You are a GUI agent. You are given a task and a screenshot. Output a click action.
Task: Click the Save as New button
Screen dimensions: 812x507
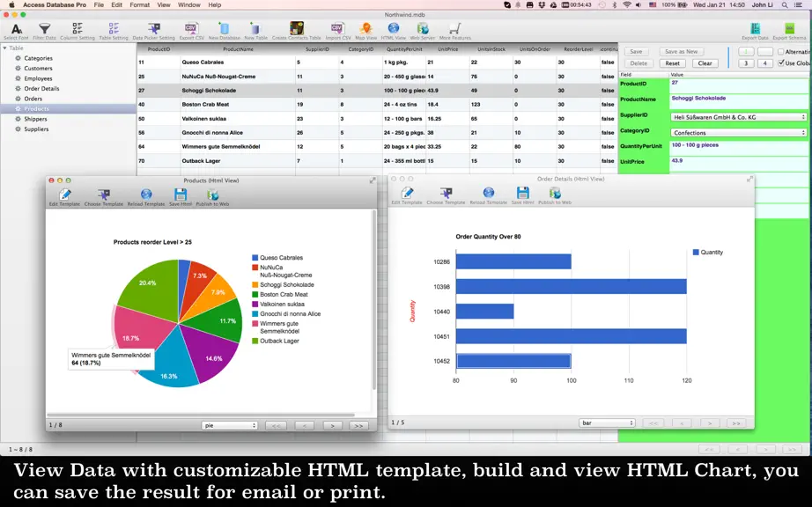click(681, 52)
